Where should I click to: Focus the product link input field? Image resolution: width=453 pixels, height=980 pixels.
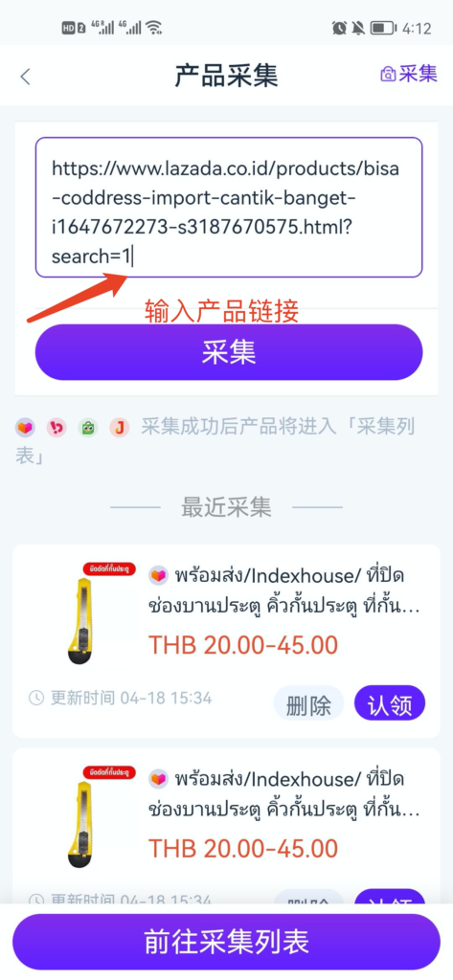tap(229, 207)
